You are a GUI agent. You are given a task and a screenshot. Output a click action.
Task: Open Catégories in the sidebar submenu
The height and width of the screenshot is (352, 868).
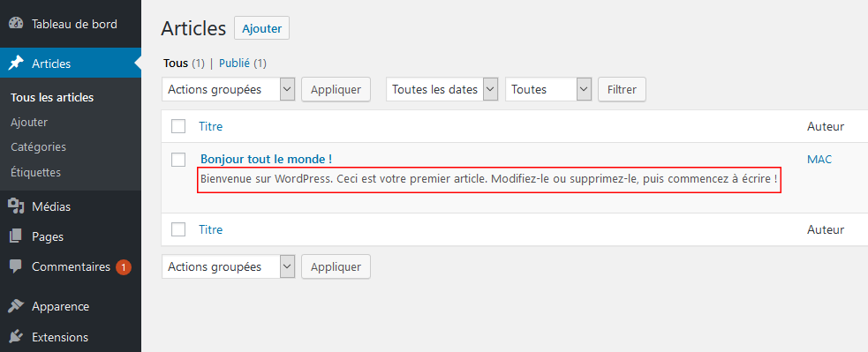tap(38, 147)
